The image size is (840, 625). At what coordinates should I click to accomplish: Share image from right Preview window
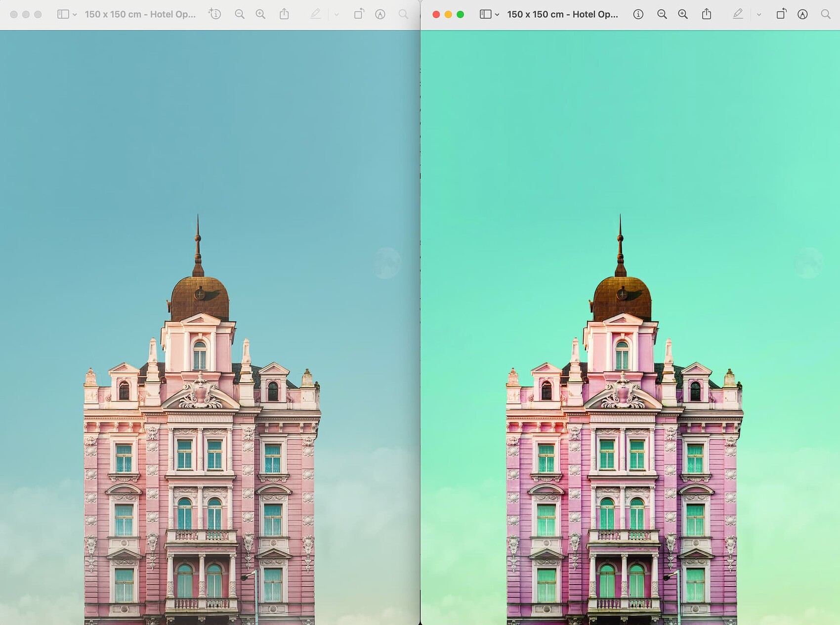(707, 14)
